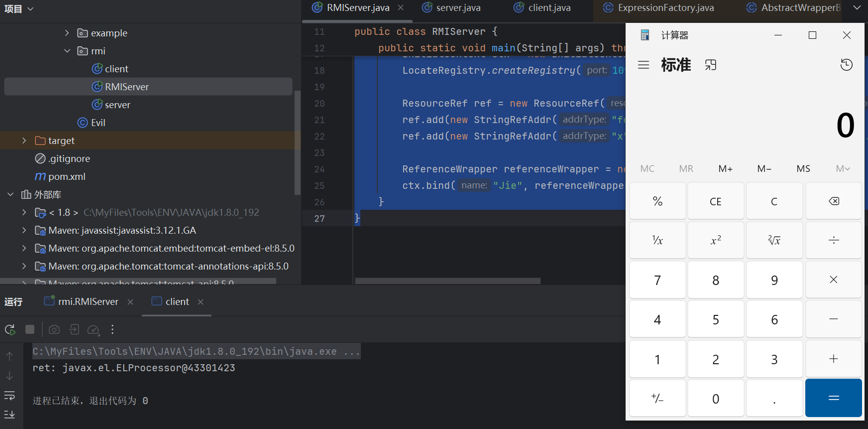This screenshot has height=429, width=868.
Task: Click the Calculator CE button
Action: (x=716, y=201)
